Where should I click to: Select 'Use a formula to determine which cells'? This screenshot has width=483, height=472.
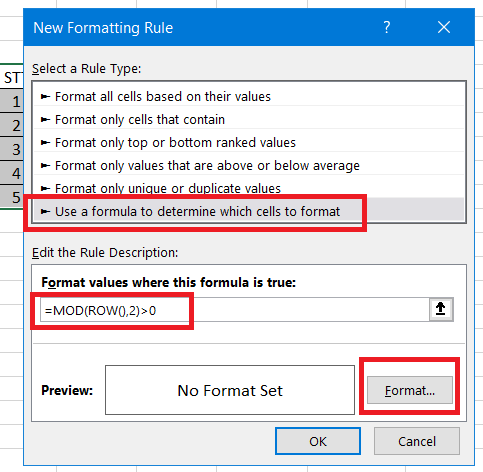249,211
